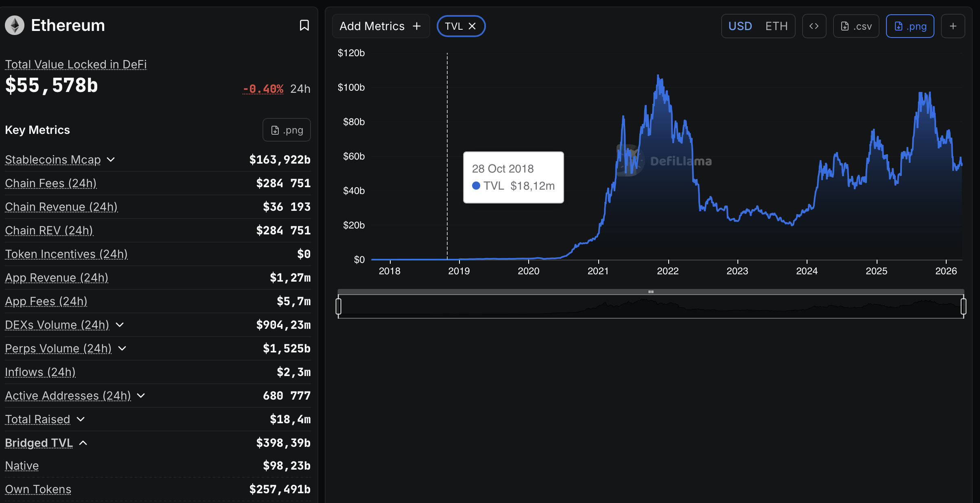Click the plus icon at top right
980x503 pixels.
click(953, 26)
